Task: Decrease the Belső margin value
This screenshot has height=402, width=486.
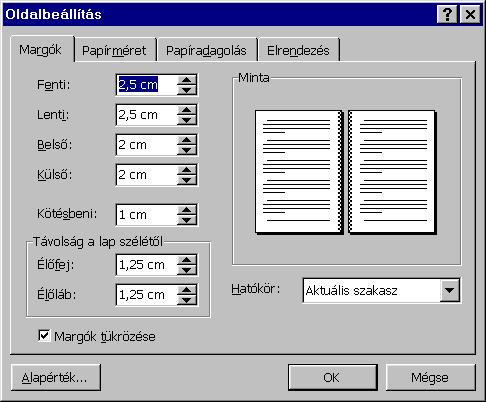Action: (x=187, y=150)
